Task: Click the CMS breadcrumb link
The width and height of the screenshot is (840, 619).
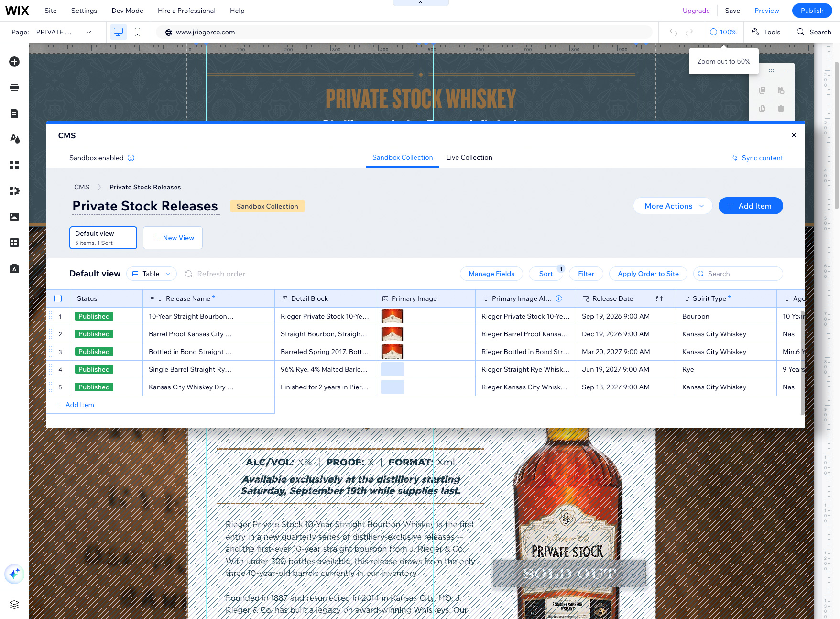Action: 82,187
